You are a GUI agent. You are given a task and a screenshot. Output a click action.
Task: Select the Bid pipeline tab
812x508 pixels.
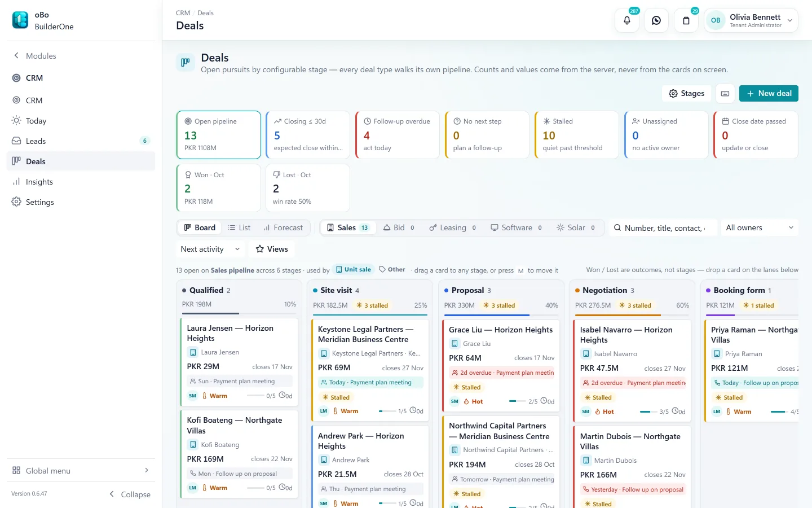click(399, 227)
